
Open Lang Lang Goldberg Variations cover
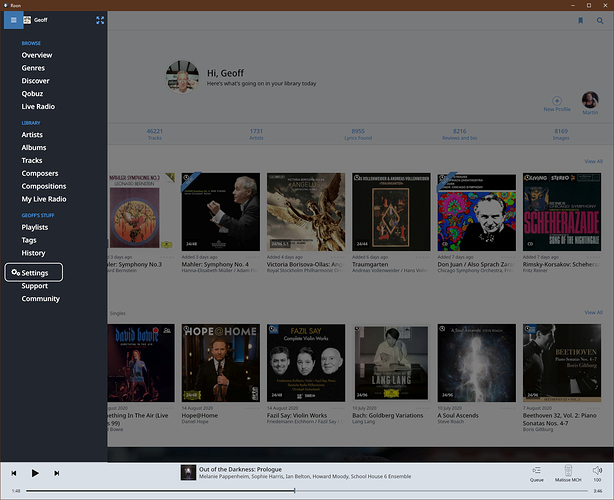(391, 363)
